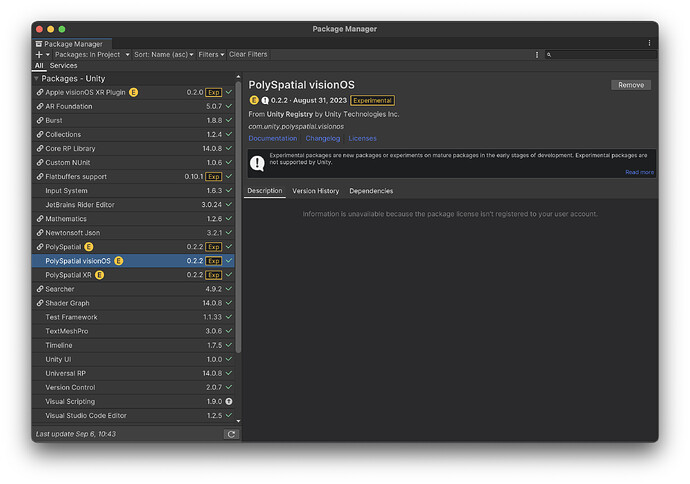
Task: Click the Clear Filters button
Action: coord(248,55)
